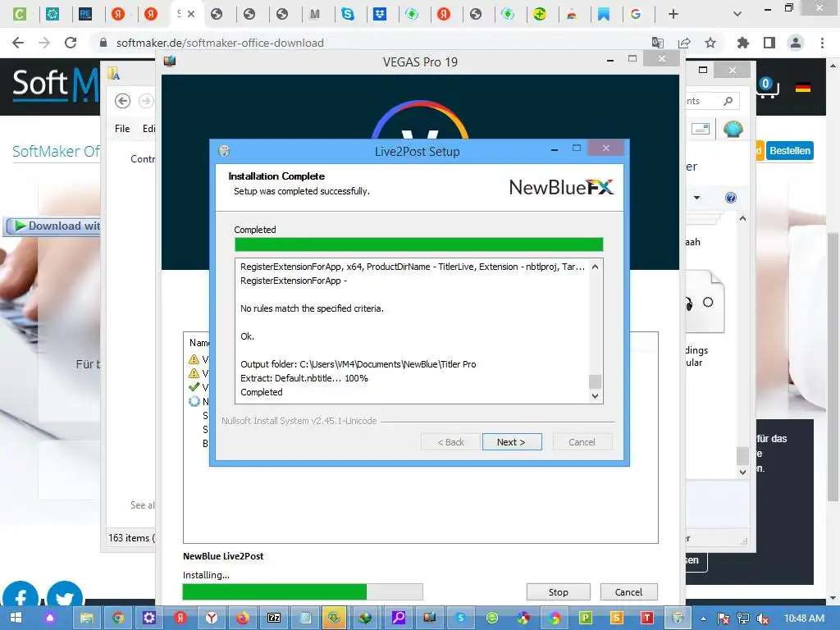Close the active SoftMaker browser tab
Viewport: 840px width, 630px height.
pos(190,14)
